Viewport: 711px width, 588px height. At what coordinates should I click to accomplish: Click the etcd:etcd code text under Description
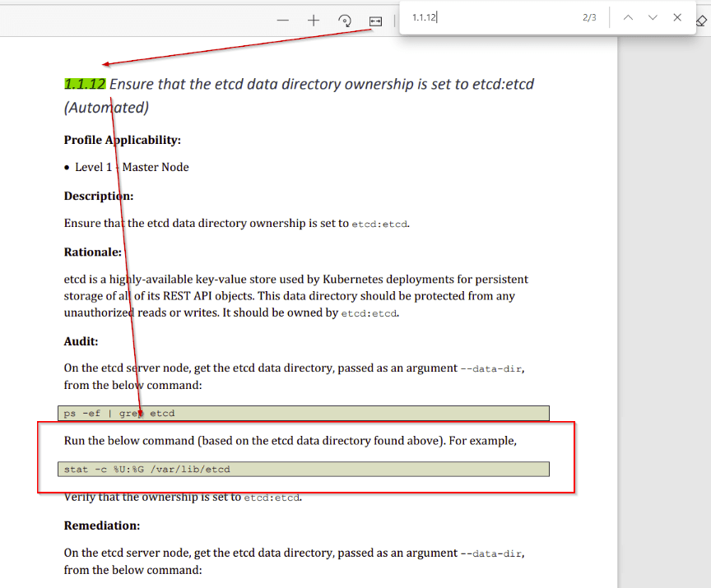[379, 224]
